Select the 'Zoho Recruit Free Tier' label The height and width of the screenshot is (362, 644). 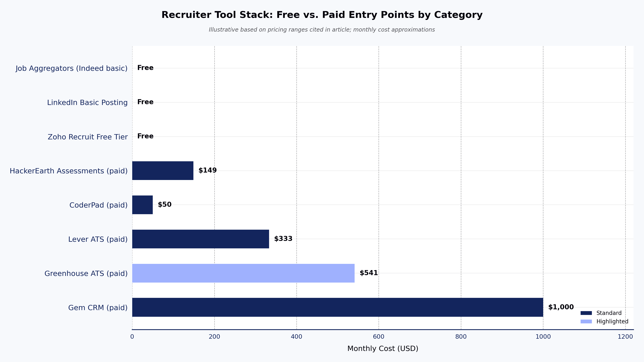pos(88,137)
